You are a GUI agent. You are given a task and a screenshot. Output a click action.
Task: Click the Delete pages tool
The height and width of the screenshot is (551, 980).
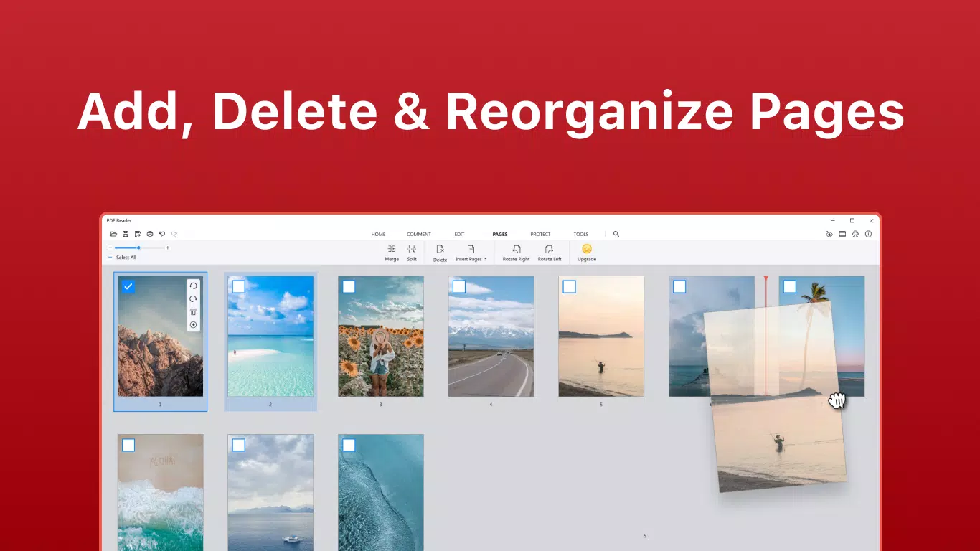[440, 253]
